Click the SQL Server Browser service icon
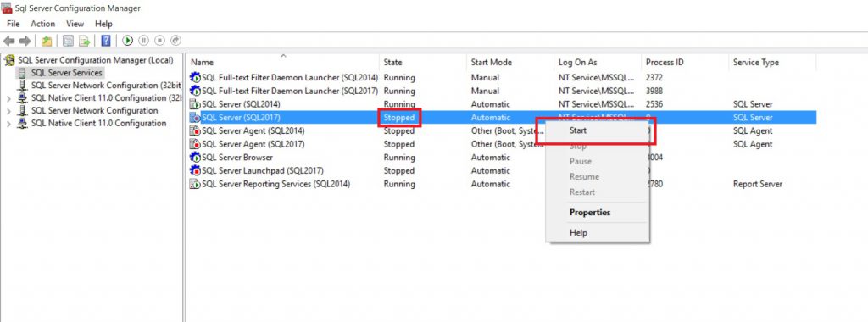Screen dimensions: 868x322 pyautogui.click(x=195, y=157)
